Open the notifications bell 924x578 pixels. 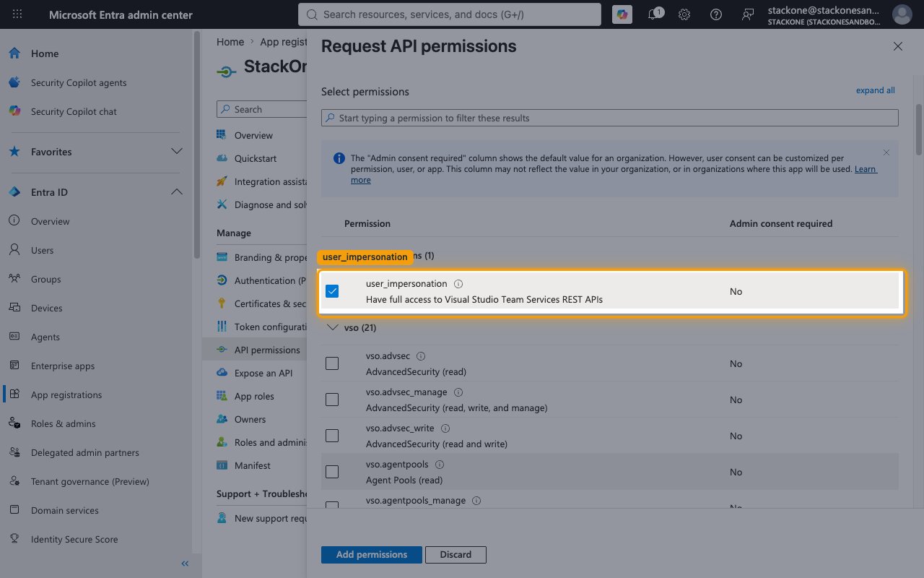tap(654, 14)
